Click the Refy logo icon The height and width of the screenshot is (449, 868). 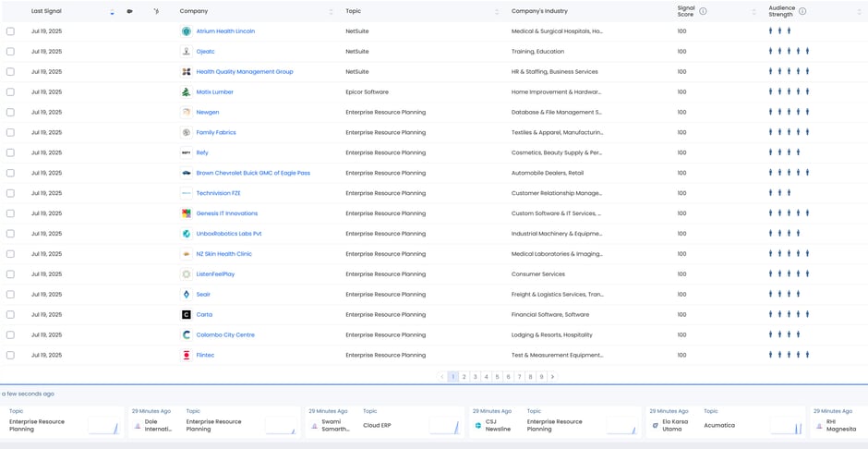(186, 152)
